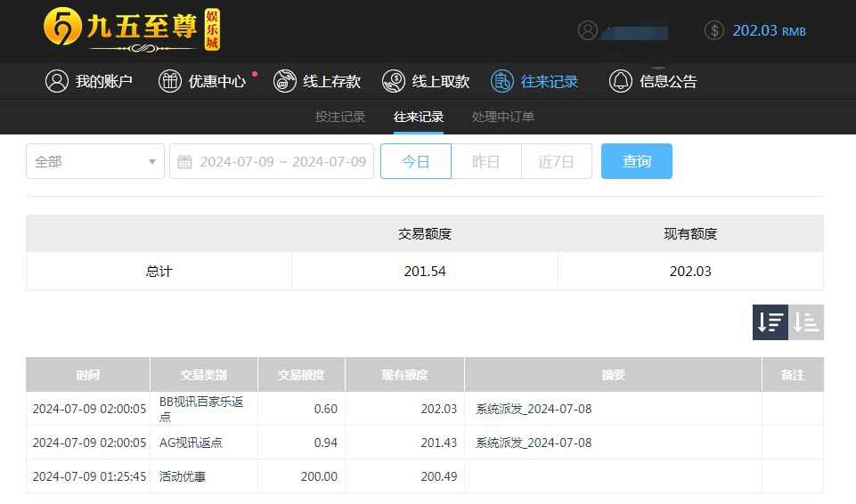The image size is (856, 504).
Task: Click the 时间 column header
Action: (x=88, y=375)
